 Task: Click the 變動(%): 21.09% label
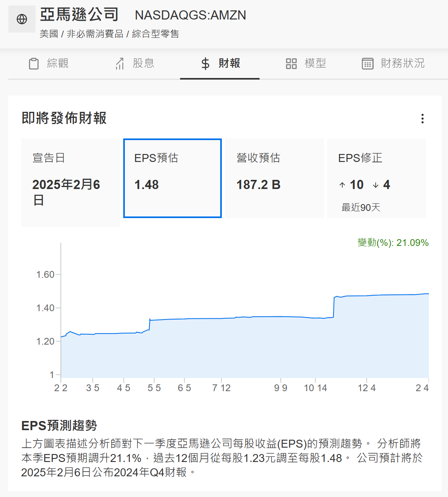point(393,243)
